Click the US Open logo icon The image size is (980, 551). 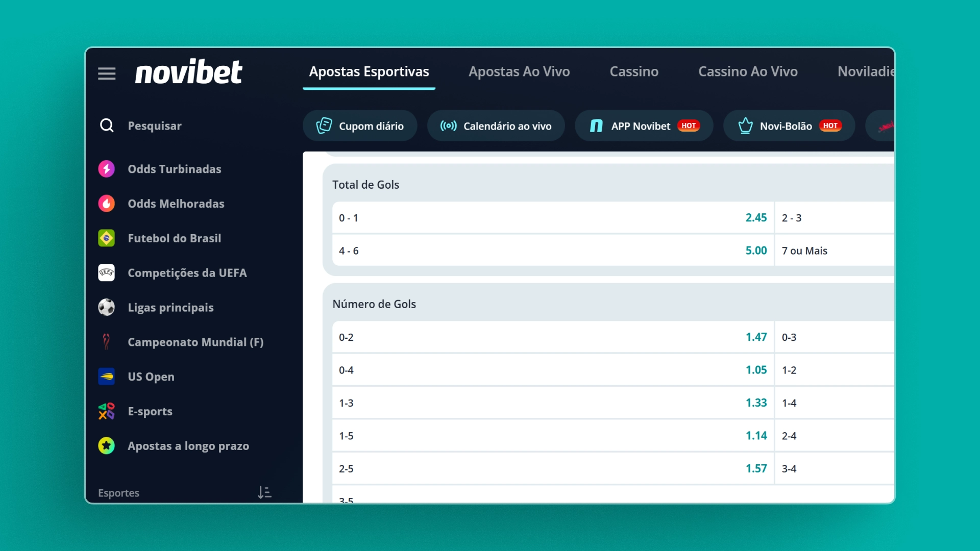tap(107, 377)
